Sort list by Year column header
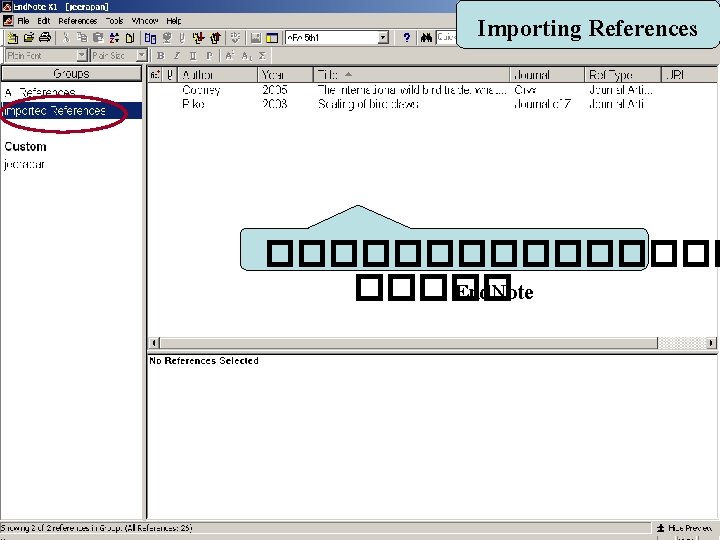The image size is (720, 540). (x=285, y=75)
